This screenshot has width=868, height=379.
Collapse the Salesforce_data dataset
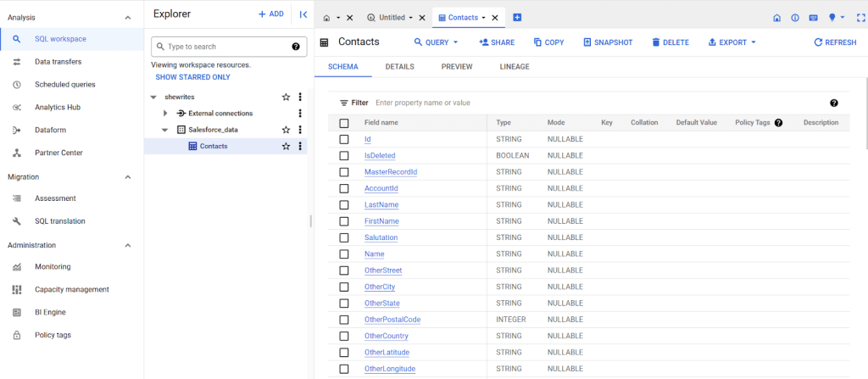point(164,130)
